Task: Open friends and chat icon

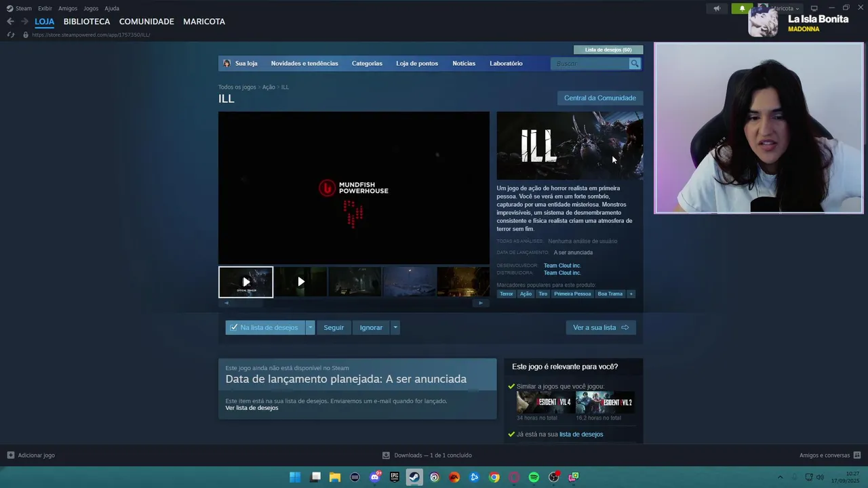Action: pyautogui.click(x=856, y=455)
